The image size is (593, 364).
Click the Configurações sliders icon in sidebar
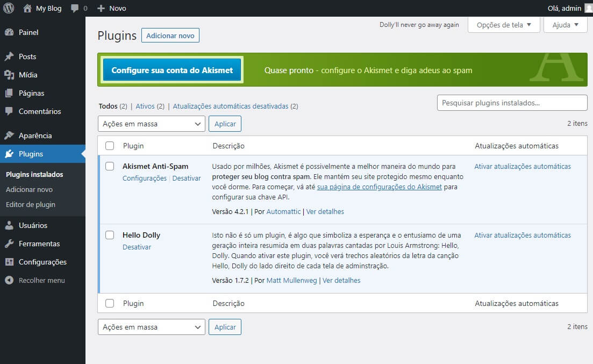point(9,262)
